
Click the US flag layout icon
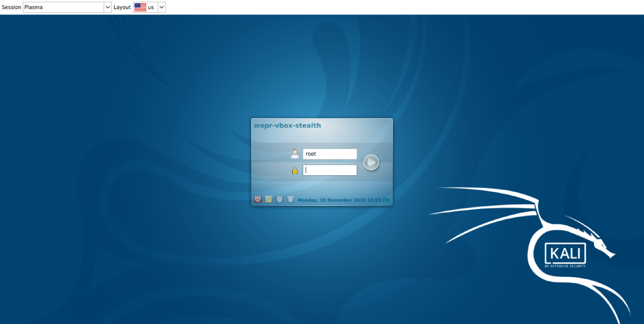click(140, 7)
